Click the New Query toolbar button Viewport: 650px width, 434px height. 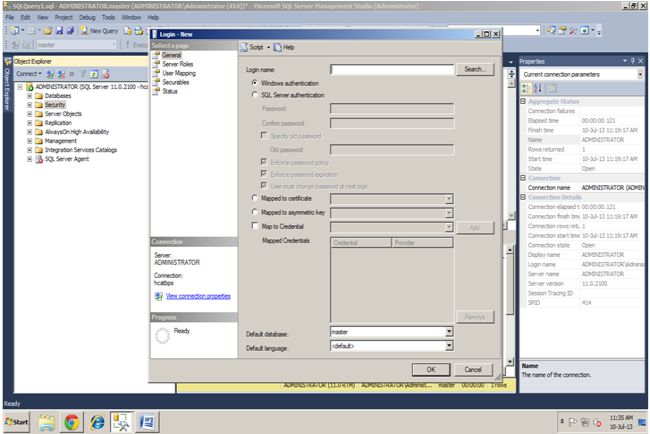pos(99,31)
